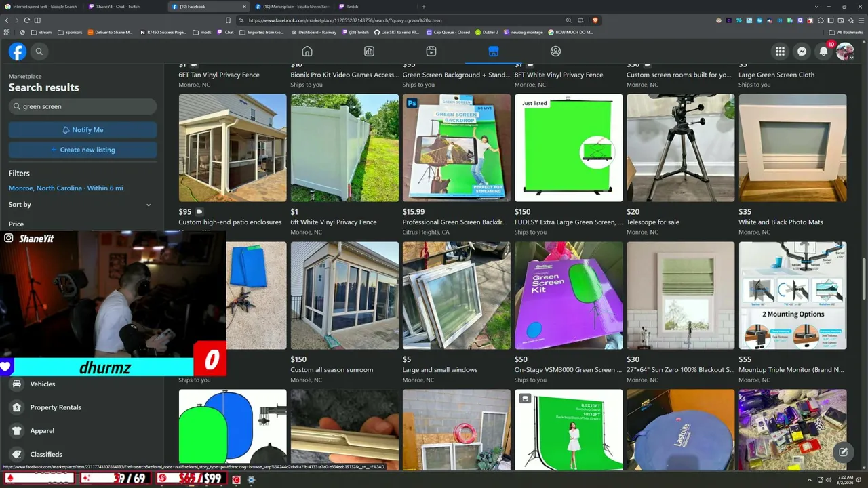The image size is (868, 488).
Task: Open the Dashboard - Runway bookmark
Action: click(x=313, y=32)
